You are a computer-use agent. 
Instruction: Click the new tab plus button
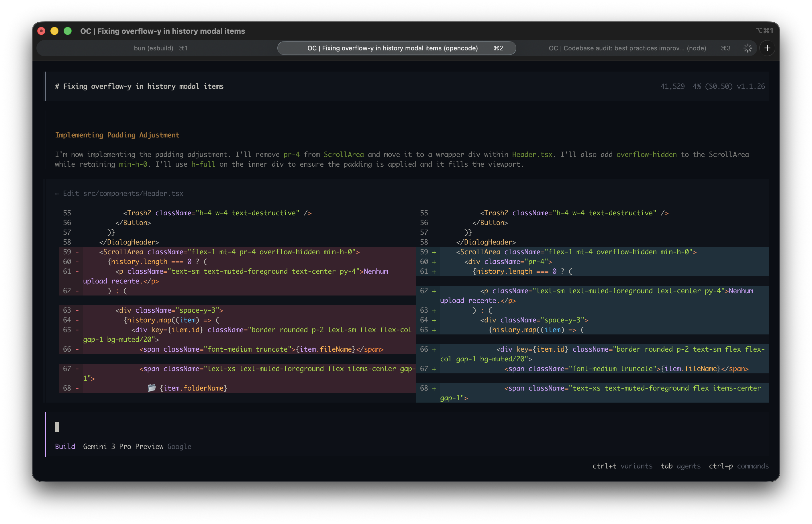[767, 48]
